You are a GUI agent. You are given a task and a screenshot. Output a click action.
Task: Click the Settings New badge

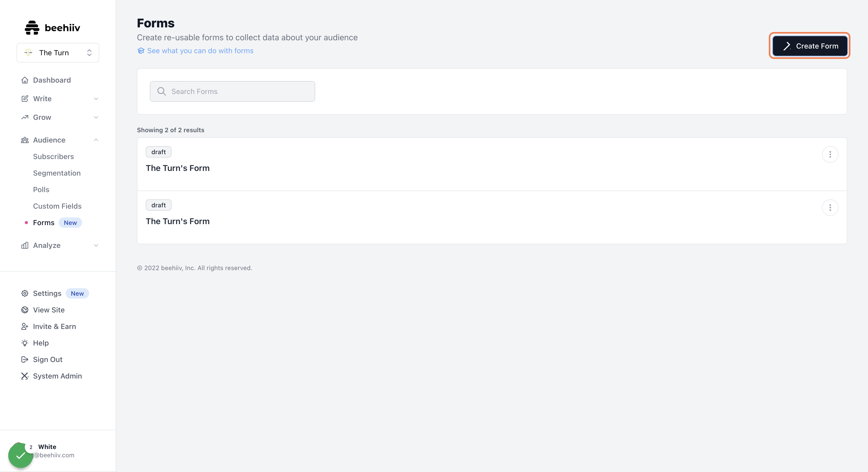[77, 293]
